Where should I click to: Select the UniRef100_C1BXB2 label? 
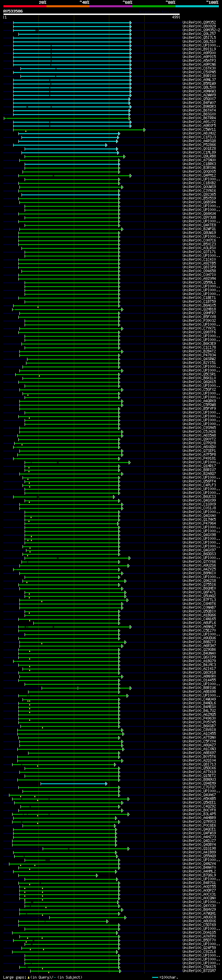tap(199, 183)
